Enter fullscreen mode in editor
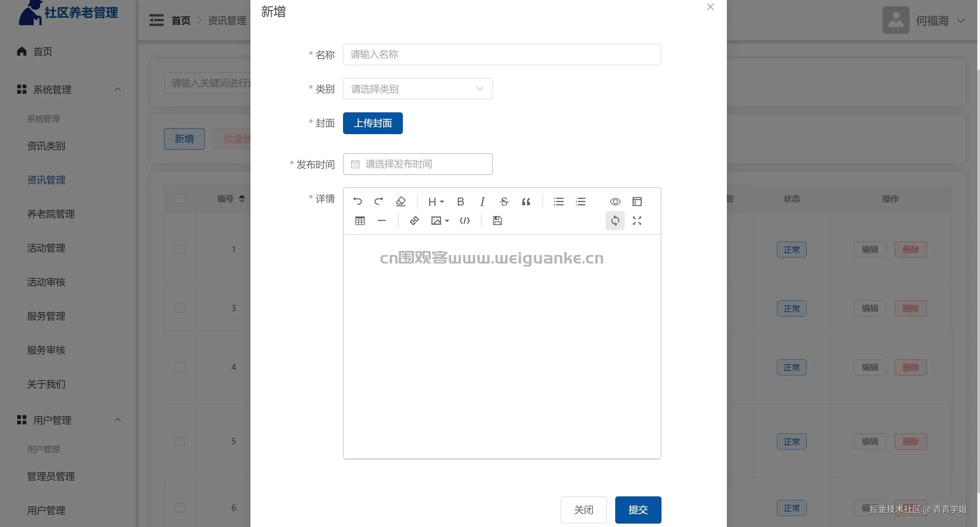The height and width of the screenshot is (527, 980). click(x=637, y=221)
